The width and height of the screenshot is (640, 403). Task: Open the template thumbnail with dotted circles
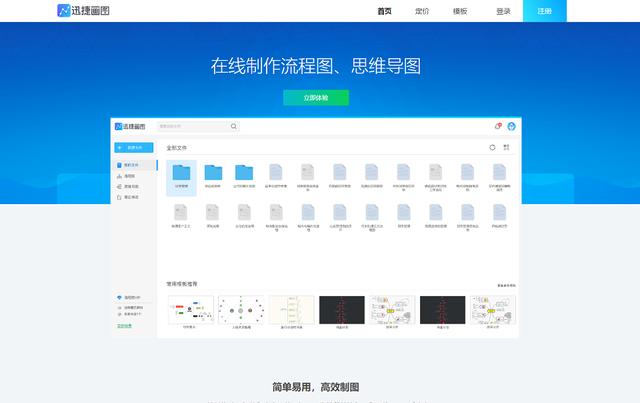coord(241,310)
